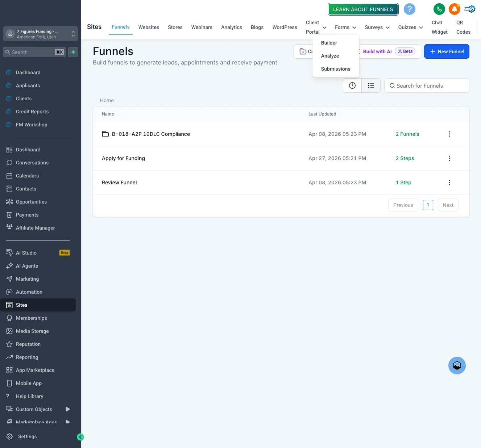Click the create folder icon button
The image size is (481, 448).
click(x=303, y=51)
